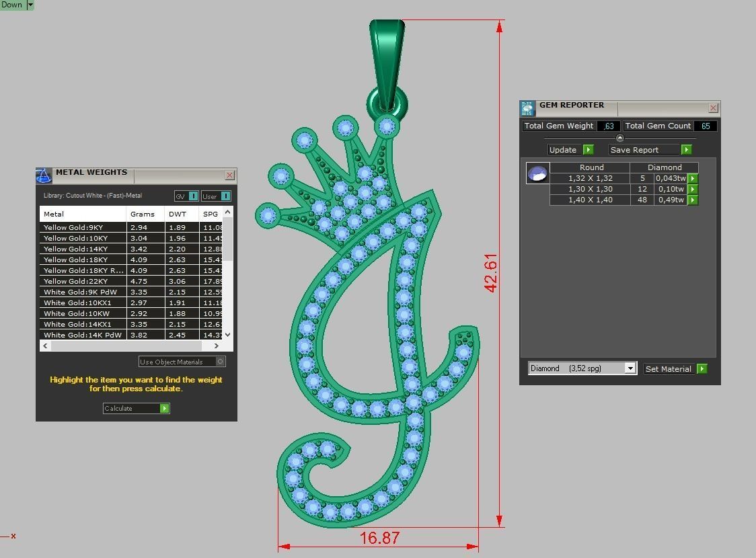
Task: Click the Total Gem Weight value field
Action: (x=609, y=126)
